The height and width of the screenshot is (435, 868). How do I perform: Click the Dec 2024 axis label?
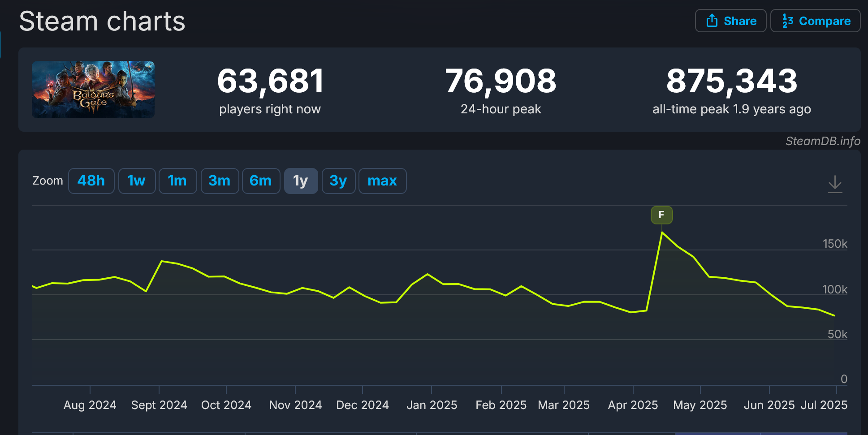tap(363, 405)
